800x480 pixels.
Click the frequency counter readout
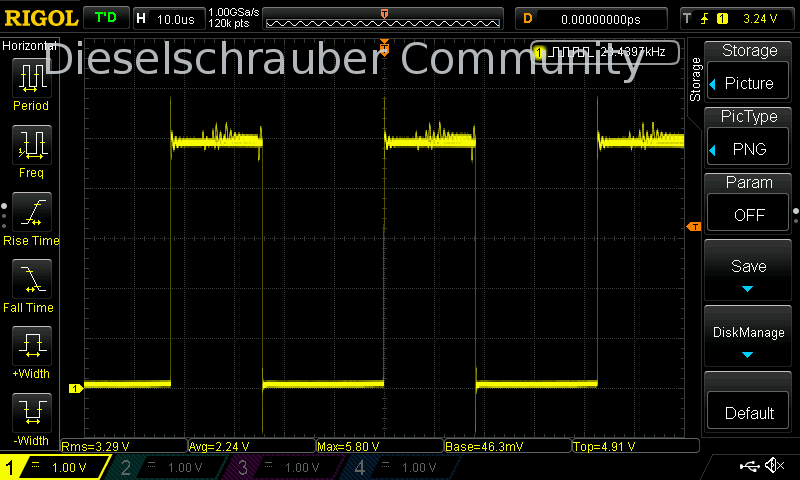[606, 52]
